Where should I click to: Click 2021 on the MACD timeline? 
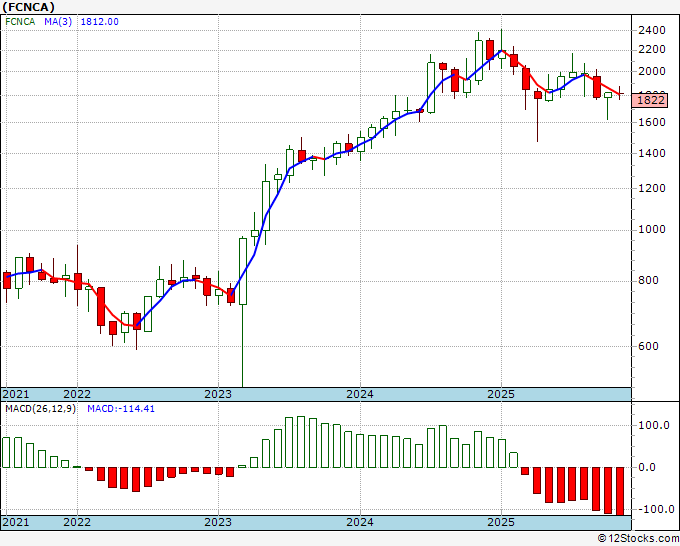tap(16, 522)
